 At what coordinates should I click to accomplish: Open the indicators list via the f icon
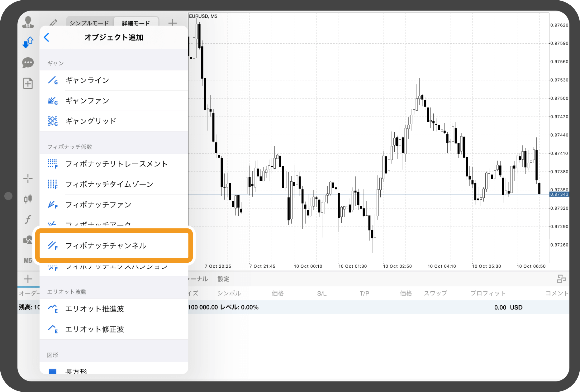(x=28, y=219)
